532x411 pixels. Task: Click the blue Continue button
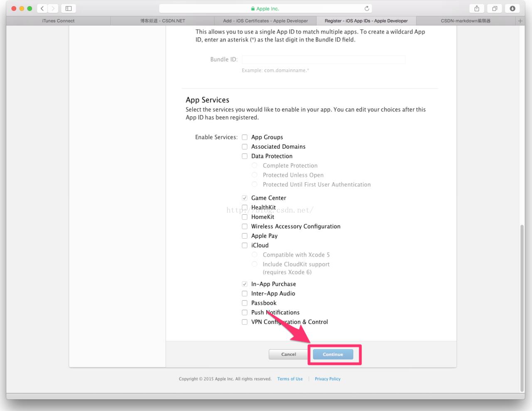click(x=333, y=354)
